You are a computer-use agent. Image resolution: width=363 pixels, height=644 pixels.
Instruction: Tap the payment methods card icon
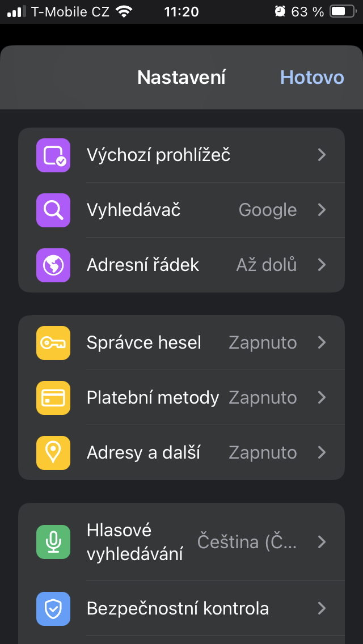[x=53, y=397]
